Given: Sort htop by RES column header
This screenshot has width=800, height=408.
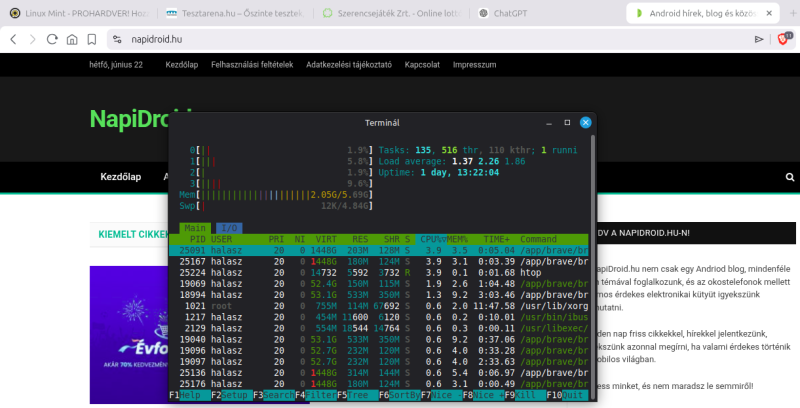Looking at the screenshot, I should click(360, 239).
